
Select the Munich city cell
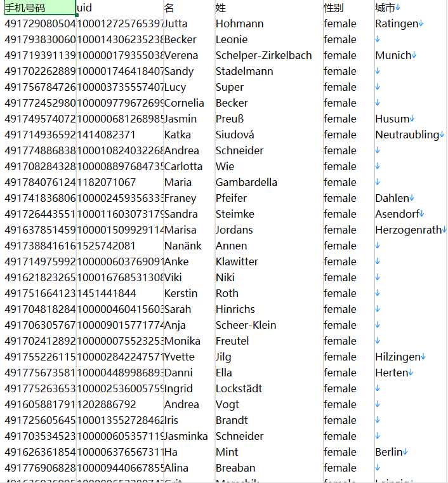410,55
